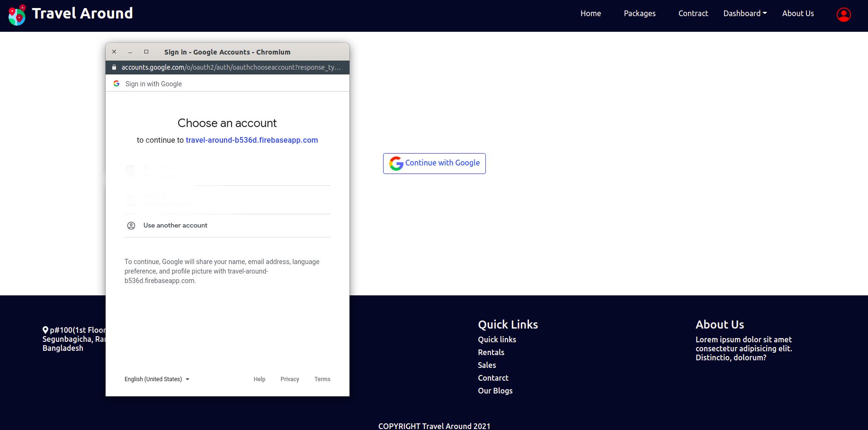Click the Choose an account heading
The width and height of the screenshot is (868, 430).
[x=227, y=123]
